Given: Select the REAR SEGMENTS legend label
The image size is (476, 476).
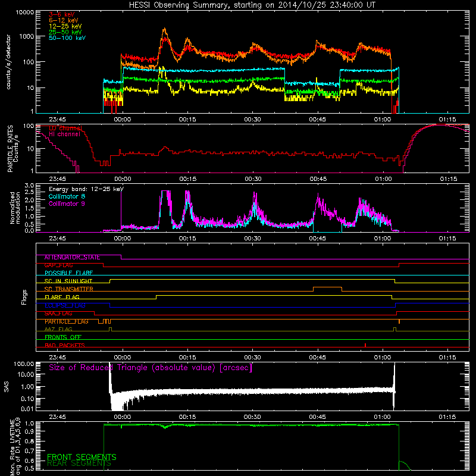Looking at the screenshot, I should [x=79, y=464].
